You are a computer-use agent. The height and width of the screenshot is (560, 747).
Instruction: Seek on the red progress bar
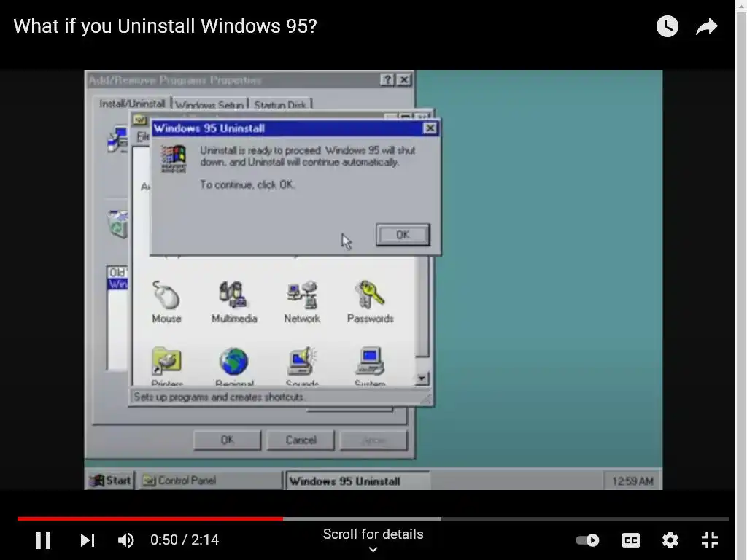[x=150, y=518]
